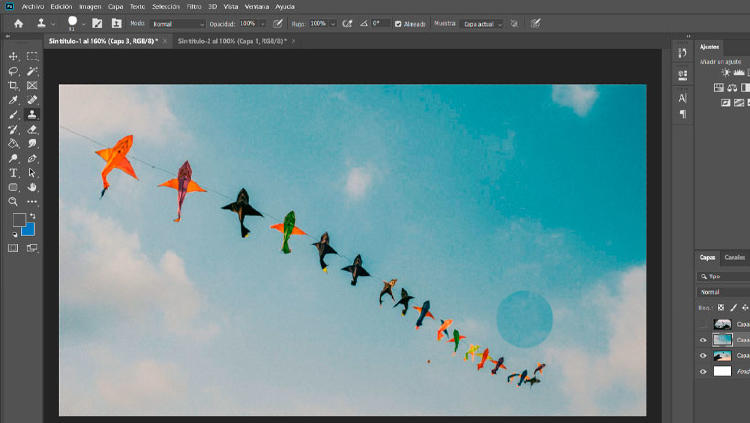Open the Opacidad slider dropdown arrow

263,24
